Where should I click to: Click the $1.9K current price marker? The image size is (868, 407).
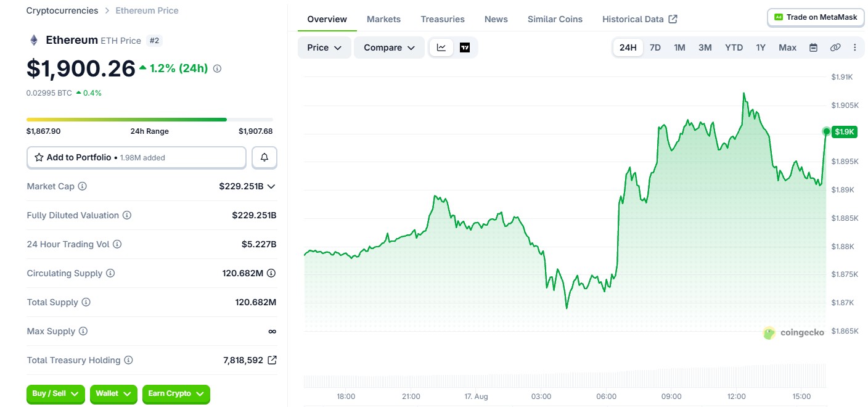[843, 131]
